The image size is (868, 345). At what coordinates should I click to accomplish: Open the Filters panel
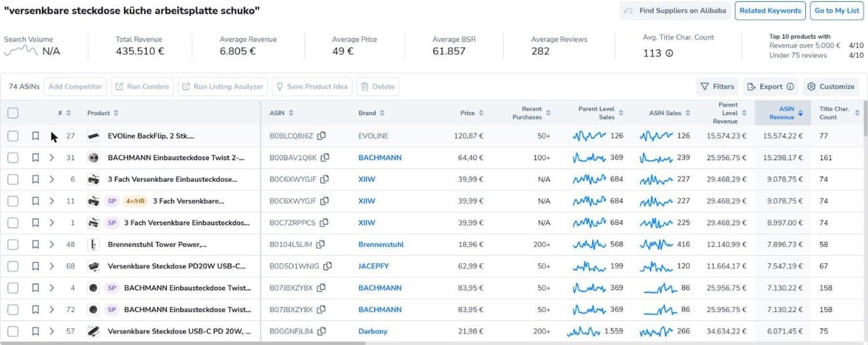(x=717, y=86)
